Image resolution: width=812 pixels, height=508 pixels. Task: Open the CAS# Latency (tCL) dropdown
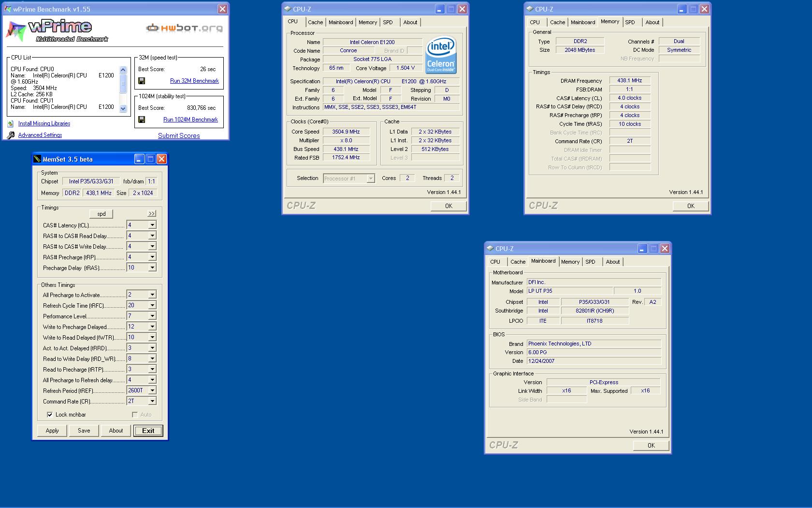click(x=152, y=225)
